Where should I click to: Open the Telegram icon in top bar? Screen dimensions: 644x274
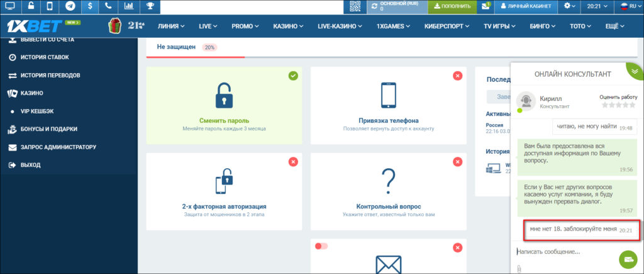click(70, 6)
